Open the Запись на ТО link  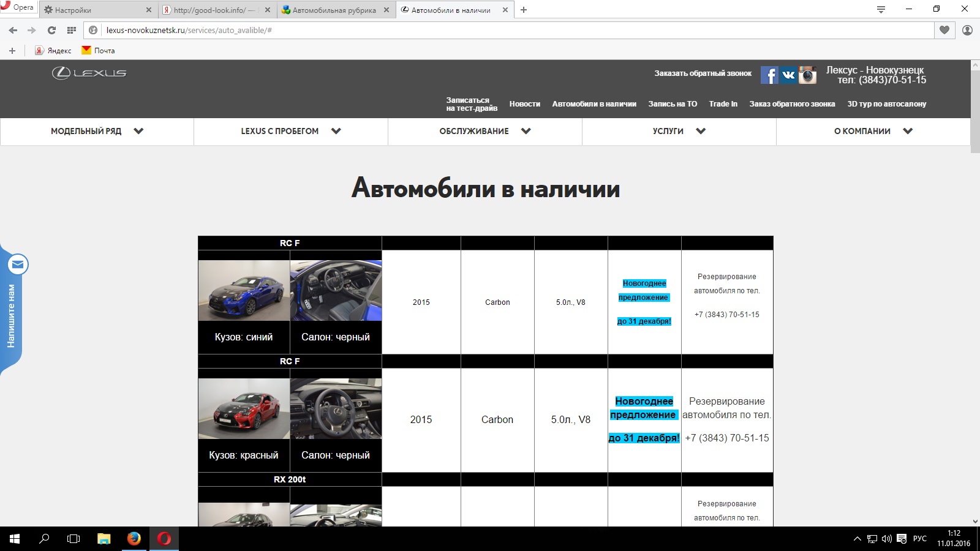click(x=673, y=104)
